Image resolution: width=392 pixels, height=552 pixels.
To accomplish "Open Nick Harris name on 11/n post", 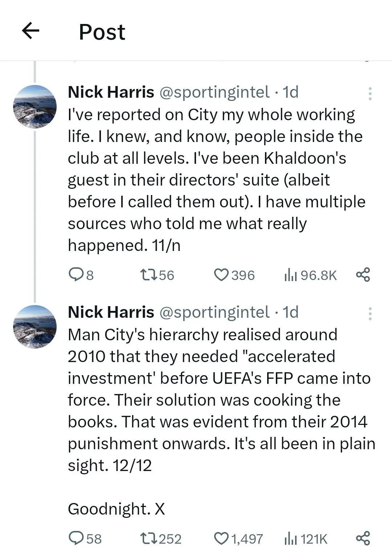I will [x=111, y=92].
